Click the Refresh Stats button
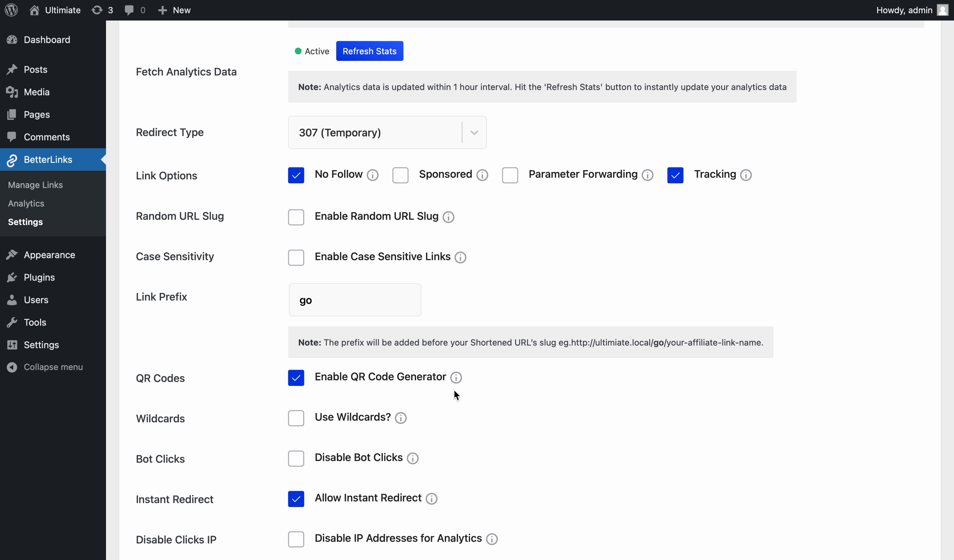 pos(369,51)
